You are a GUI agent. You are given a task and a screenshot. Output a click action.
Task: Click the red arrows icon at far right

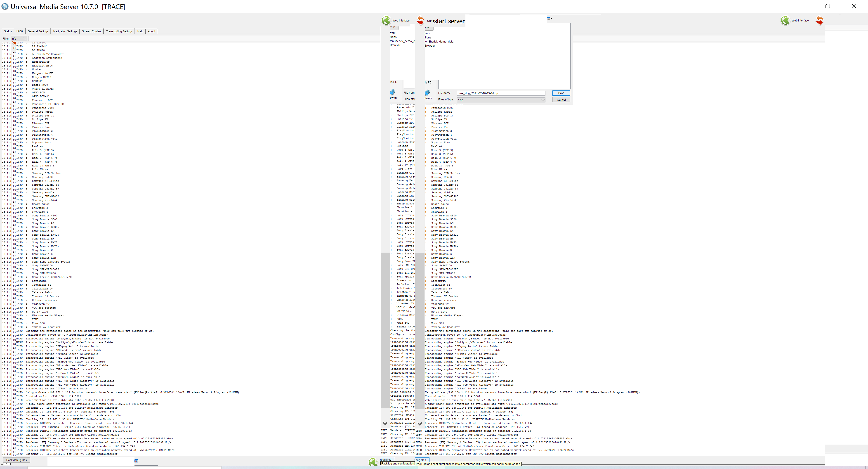[819, 21]
